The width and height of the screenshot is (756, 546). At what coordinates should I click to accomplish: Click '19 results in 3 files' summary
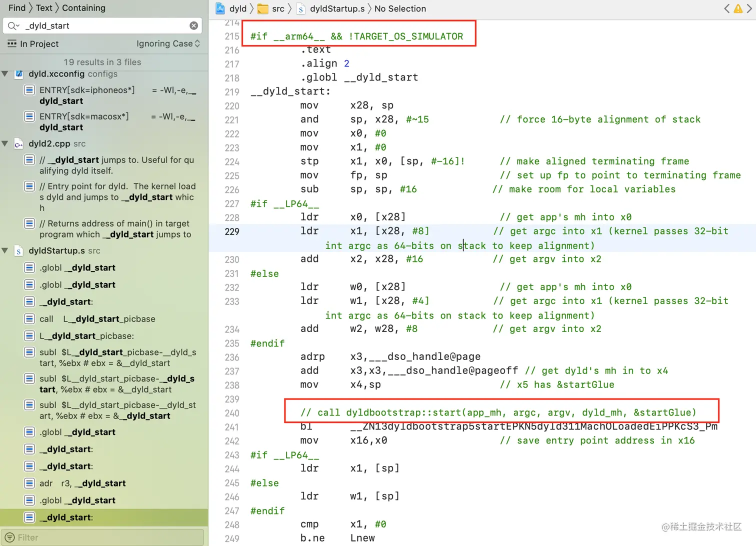tap(102, 62)
